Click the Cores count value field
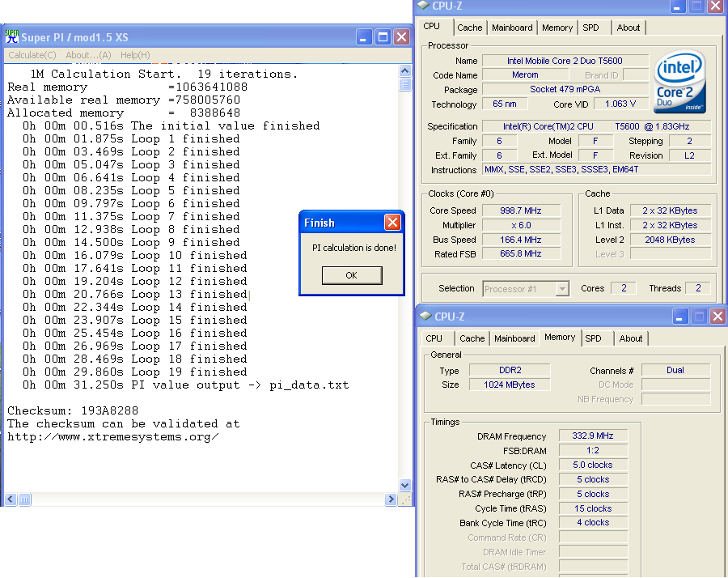This screenshot has height=578, width=728. pos(624,288)
